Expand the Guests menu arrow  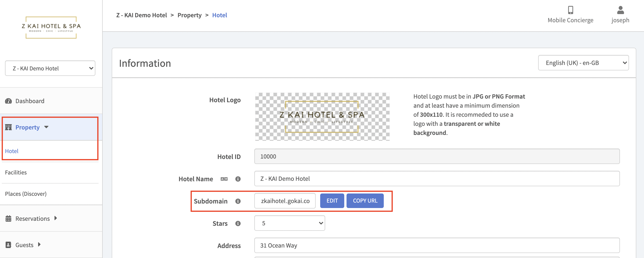click(x=39, y=245)
